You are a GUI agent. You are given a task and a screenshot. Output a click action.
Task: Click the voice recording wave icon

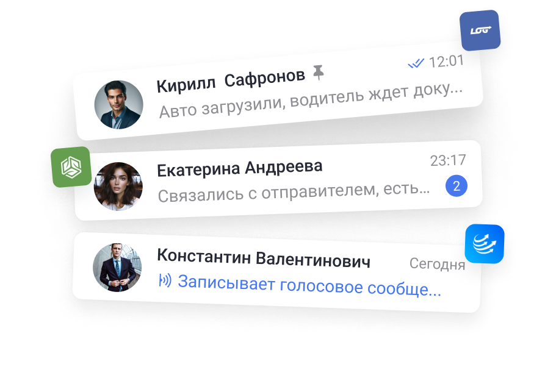(x=165, y=280)
